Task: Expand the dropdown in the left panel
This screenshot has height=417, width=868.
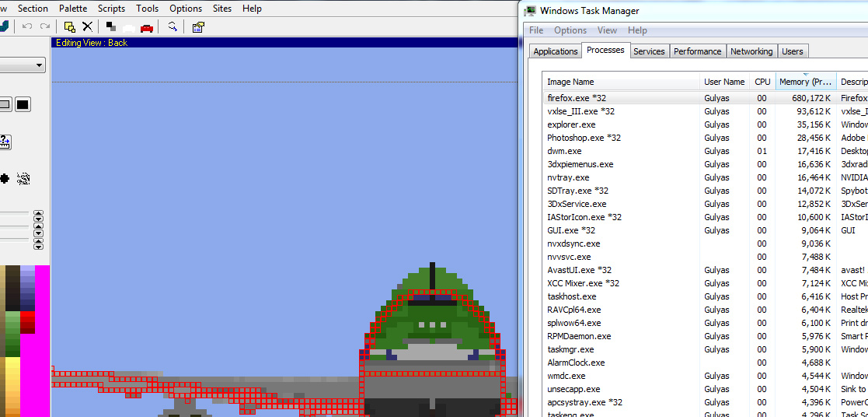Action: pyautogui.click(x=39, y=66)
